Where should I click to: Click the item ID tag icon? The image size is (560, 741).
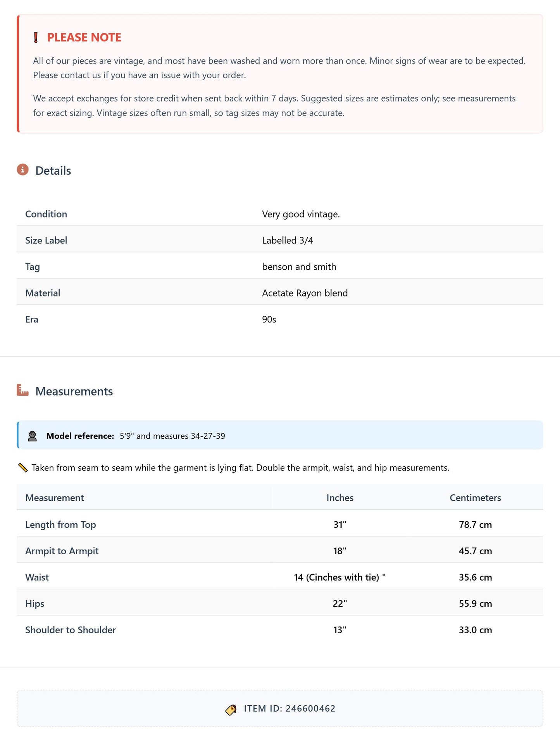231,709
